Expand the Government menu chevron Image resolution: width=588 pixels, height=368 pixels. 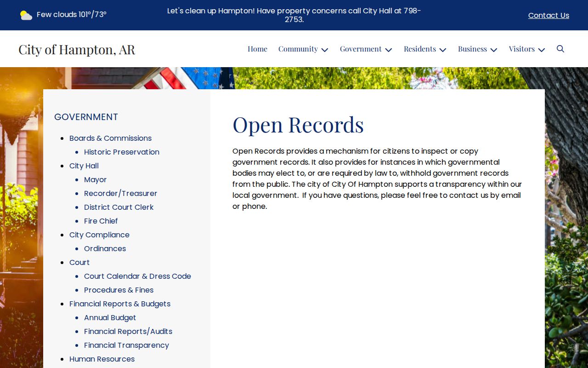(x=389, y=50)
